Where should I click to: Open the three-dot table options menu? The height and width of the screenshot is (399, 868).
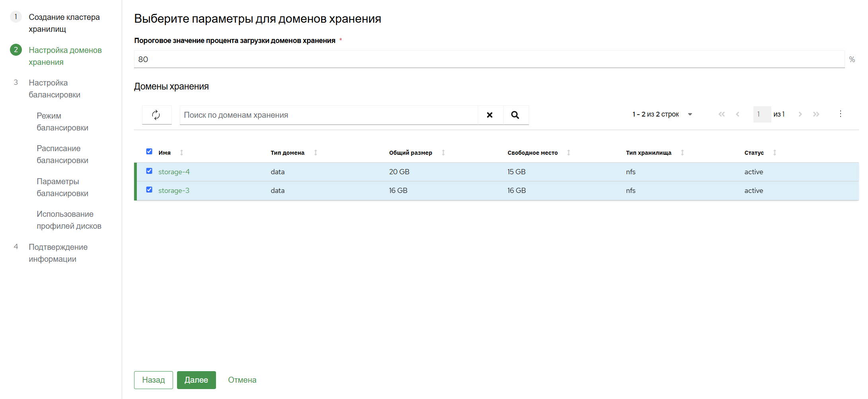(x=841, y=114)
